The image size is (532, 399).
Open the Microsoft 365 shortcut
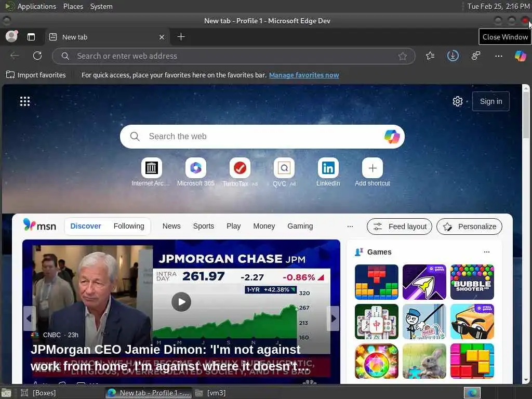coord(196,172)
